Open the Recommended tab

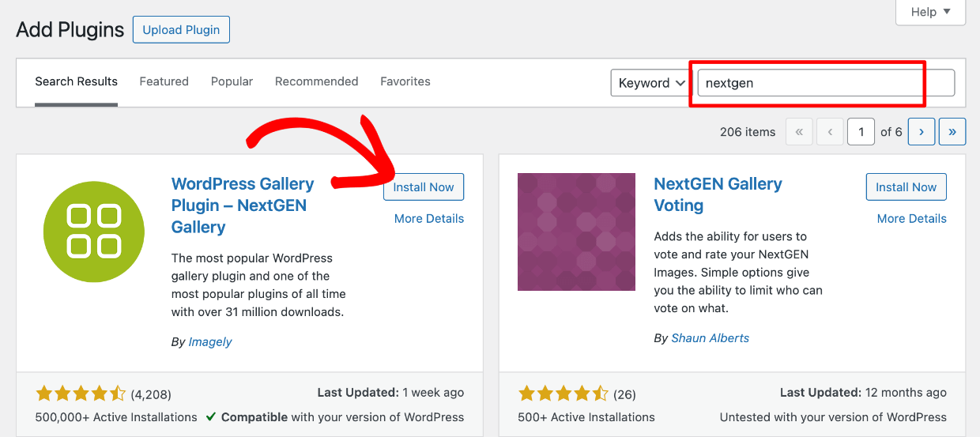coord(316,81)
